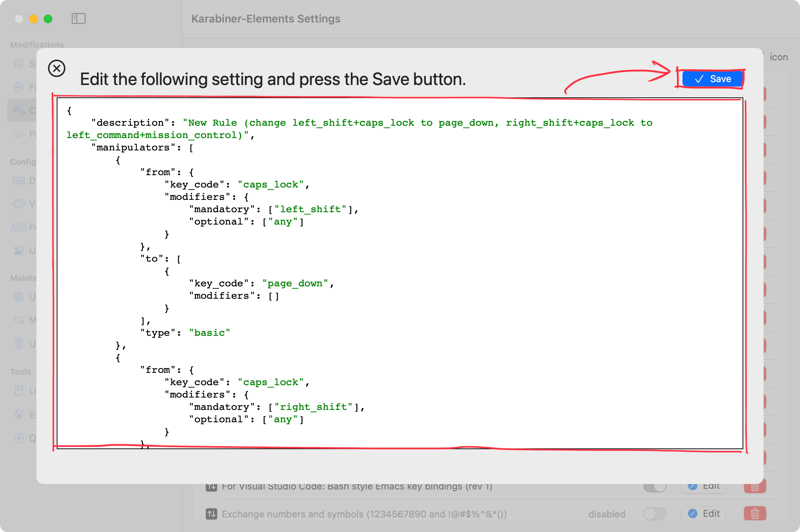Select the Complex Modifications double-gear sidebar icon
The image size is (800, 532).
point(19,110)
